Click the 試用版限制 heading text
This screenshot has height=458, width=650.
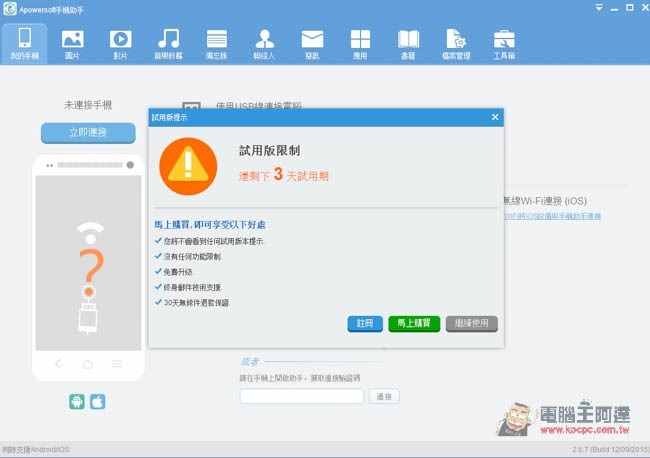pos(269,150)
